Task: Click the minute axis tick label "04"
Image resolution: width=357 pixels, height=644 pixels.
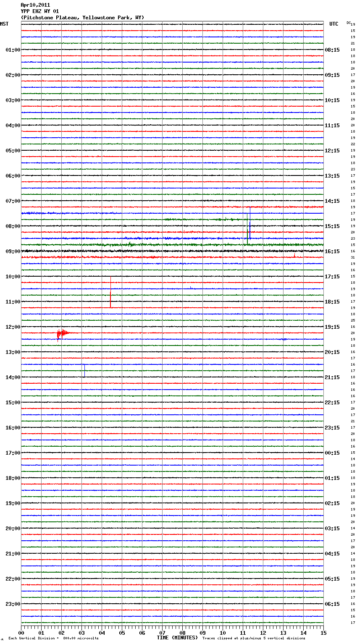Action: [102, 633]
